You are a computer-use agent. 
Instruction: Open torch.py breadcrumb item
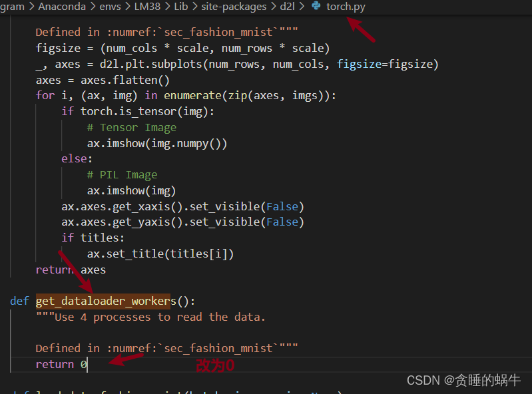(x=346, y=7)
